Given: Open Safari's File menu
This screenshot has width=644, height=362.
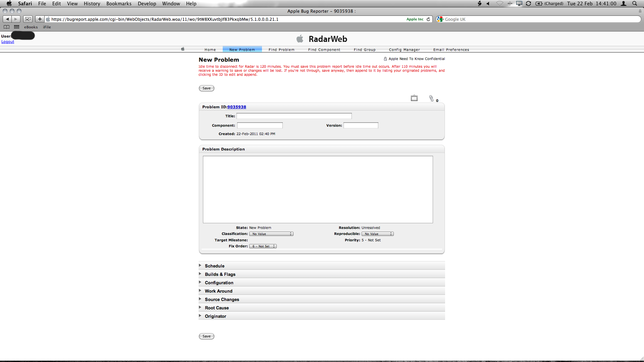Looking at the screenshot, I should pos(42,3).
